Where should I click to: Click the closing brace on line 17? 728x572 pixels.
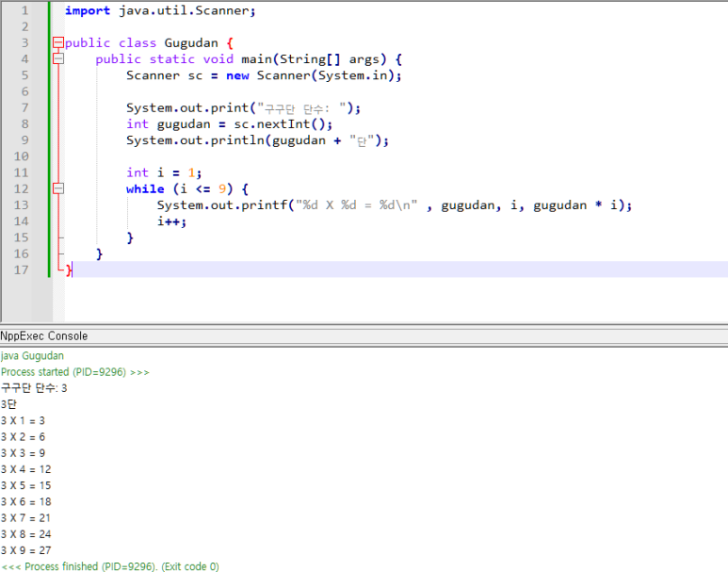[69, 270]
